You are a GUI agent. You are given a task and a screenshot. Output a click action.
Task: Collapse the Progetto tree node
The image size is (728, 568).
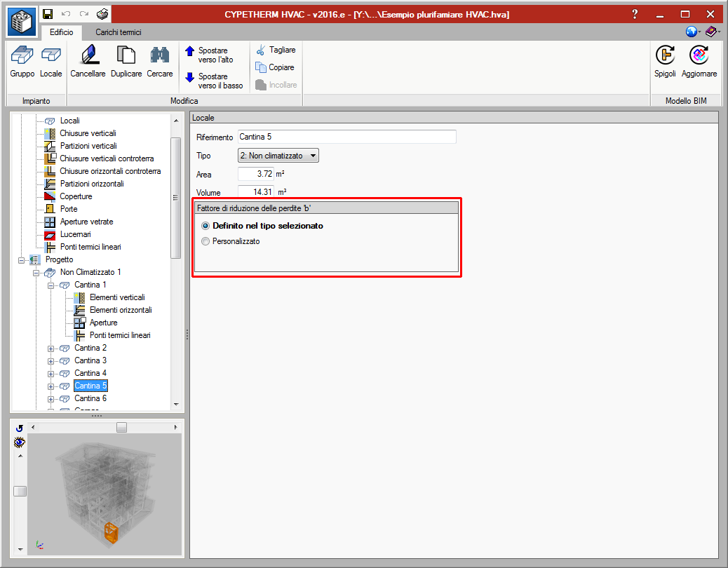click(x=21, y=260)
